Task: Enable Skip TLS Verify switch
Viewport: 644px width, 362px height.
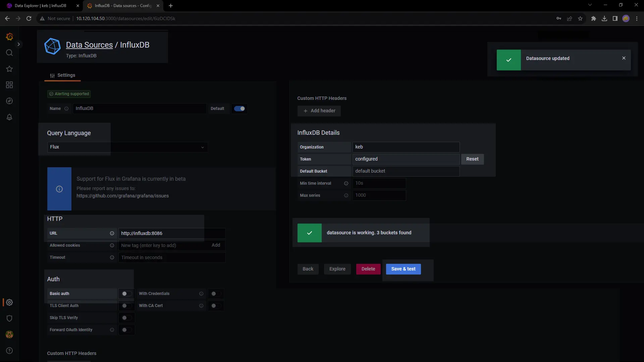Action: point(126,318)
